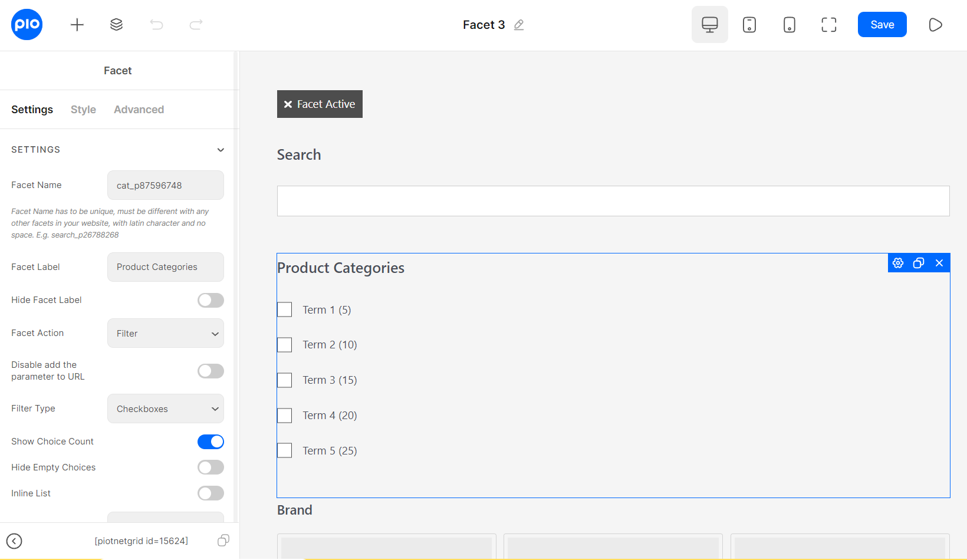This screenshot has width=967, height=560.
Task: Undo the last change
Action: (x=156, y=24)
